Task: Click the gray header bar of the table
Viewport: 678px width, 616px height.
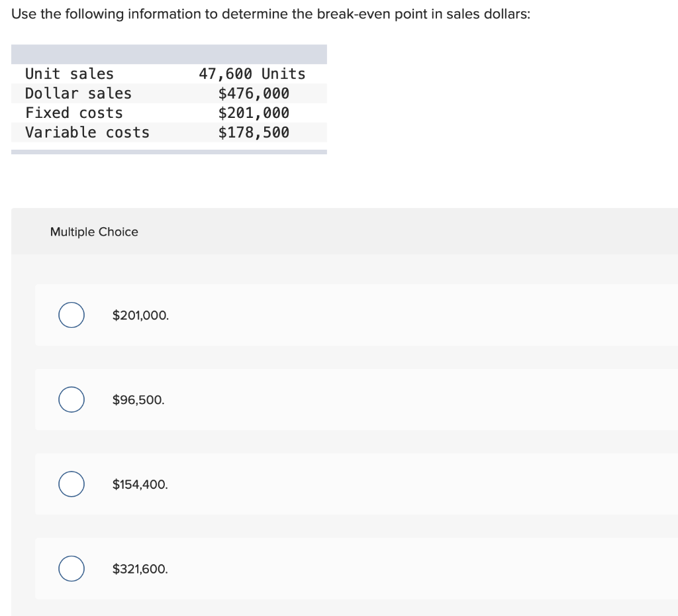Action: click(x=169, y=54)
